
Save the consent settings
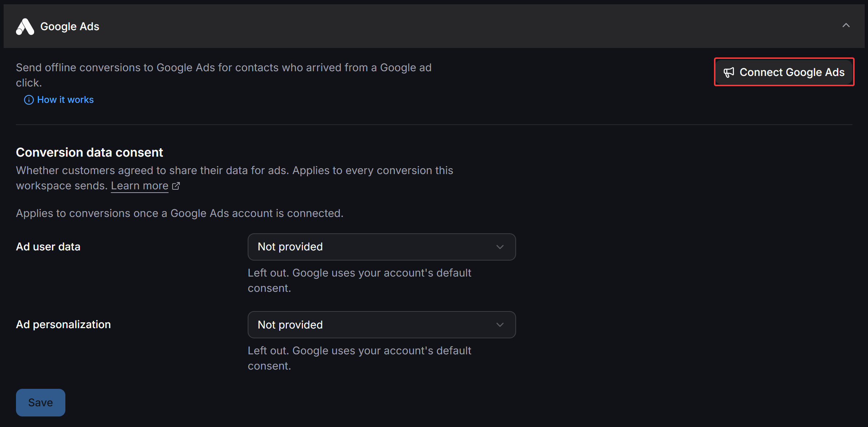(41, 403)
